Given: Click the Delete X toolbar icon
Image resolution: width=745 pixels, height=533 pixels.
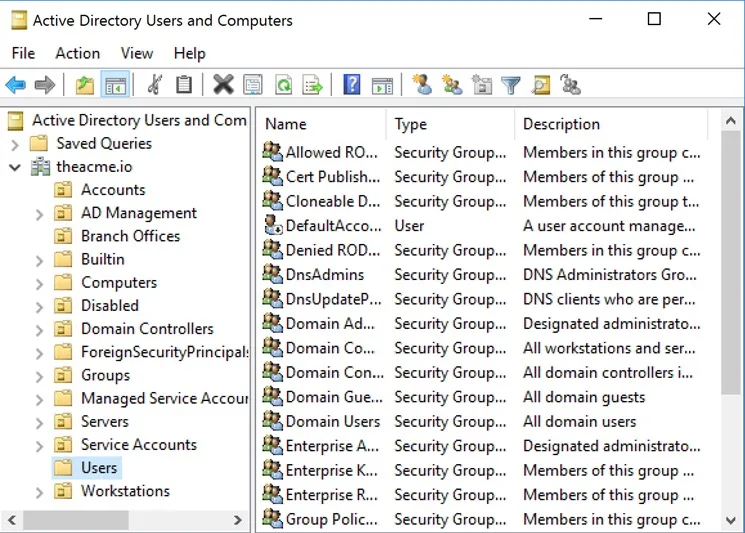Looking at the screenshot, I should pyautogui.click(x=223, y=85).
